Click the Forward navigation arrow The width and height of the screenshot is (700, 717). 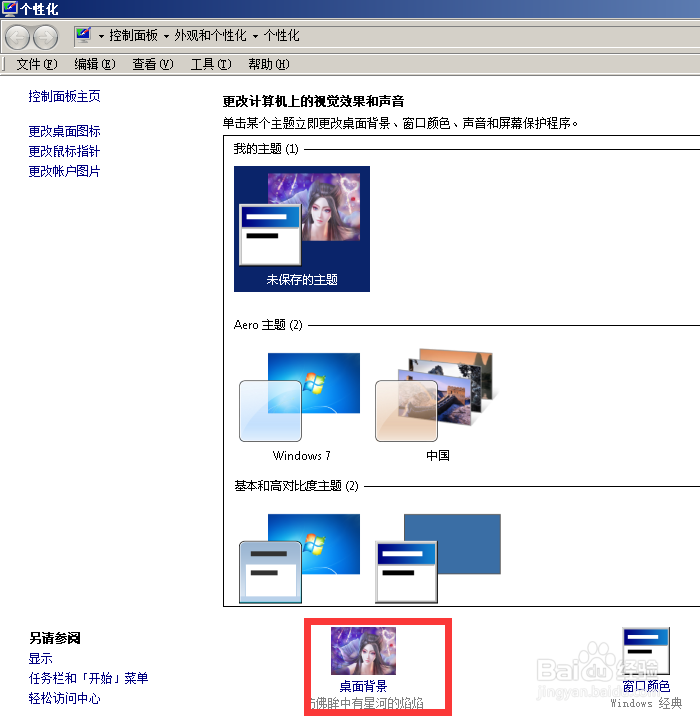point(46,37)
